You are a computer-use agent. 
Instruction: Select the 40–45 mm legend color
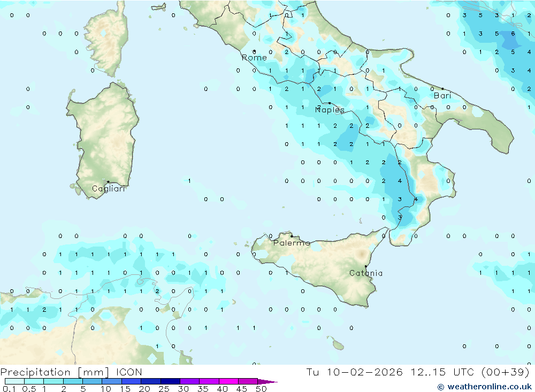pos(228,381)
